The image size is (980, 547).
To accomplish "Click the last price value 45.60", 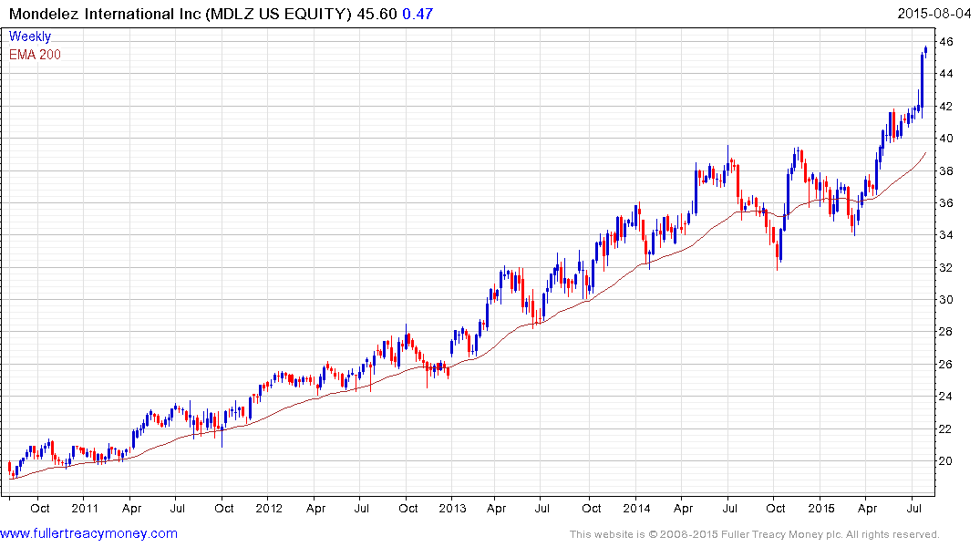I will (x=377, y=14).
